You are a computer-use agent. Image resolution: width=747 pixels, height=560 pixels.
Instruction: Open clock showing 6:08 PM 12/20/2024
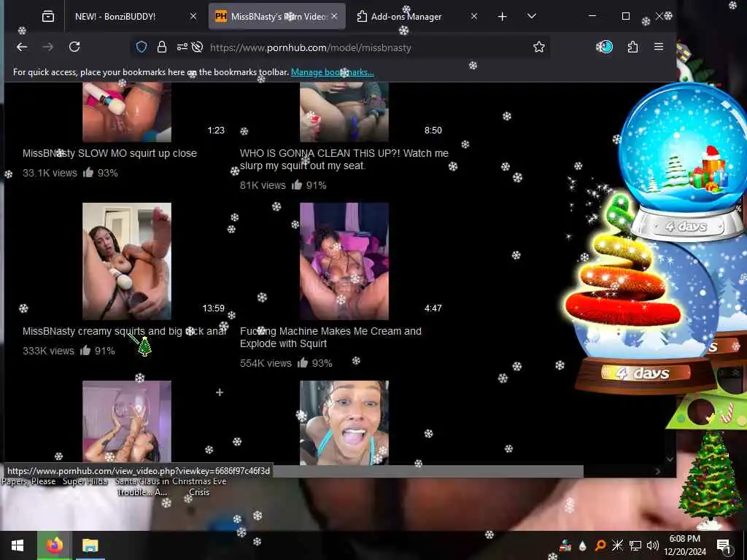pos(685,545)
